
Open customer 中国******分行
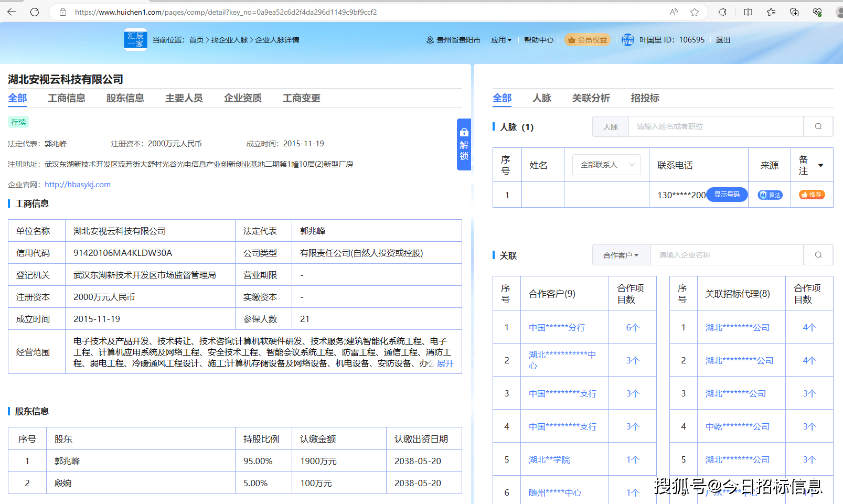coord(557,328)
